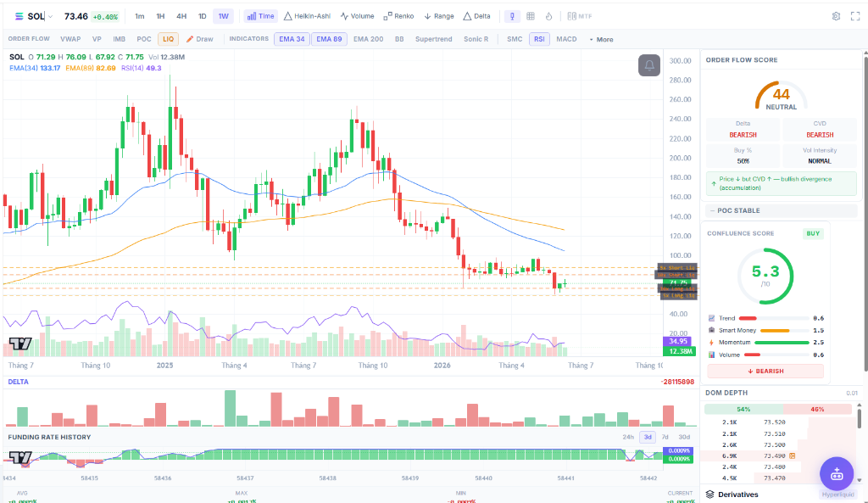Switch to Range chart type
This screenshot has width=868, height=503.
(x=439, y=16)
